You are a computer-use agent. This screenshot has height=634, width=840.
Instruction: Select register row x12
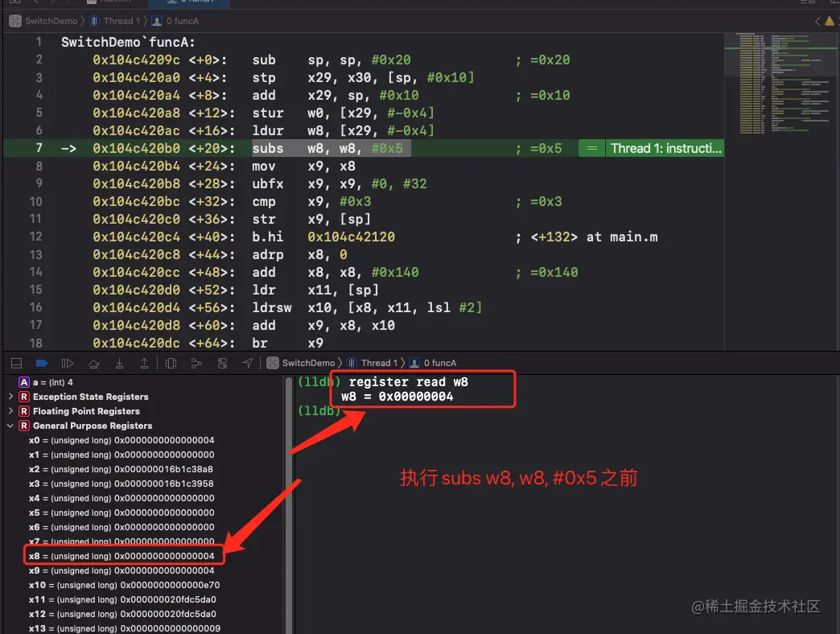122,614
